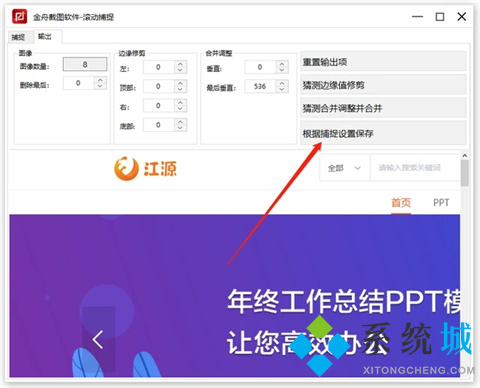The width and height of the screenshot is (480, 388).
Task: Maximize the 滚动捕捉 window
Action: click(440, 16)
